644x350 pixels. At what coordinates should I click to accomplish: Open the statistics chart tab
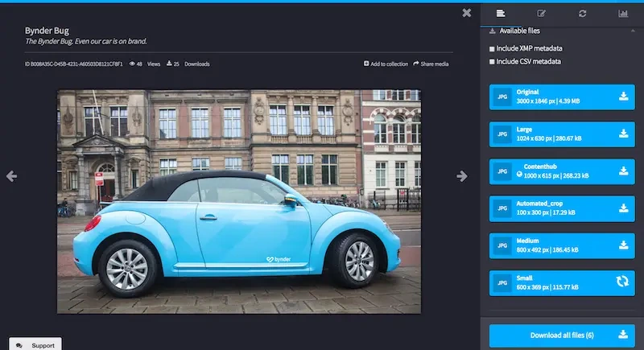coord(623,13)
